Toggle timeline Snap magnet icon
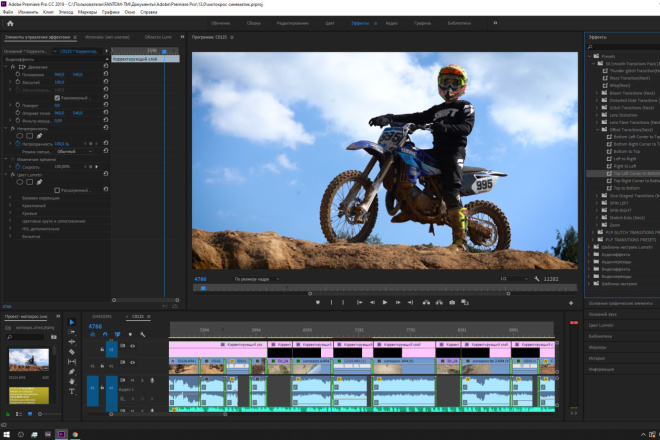 (x=105, y=334)
